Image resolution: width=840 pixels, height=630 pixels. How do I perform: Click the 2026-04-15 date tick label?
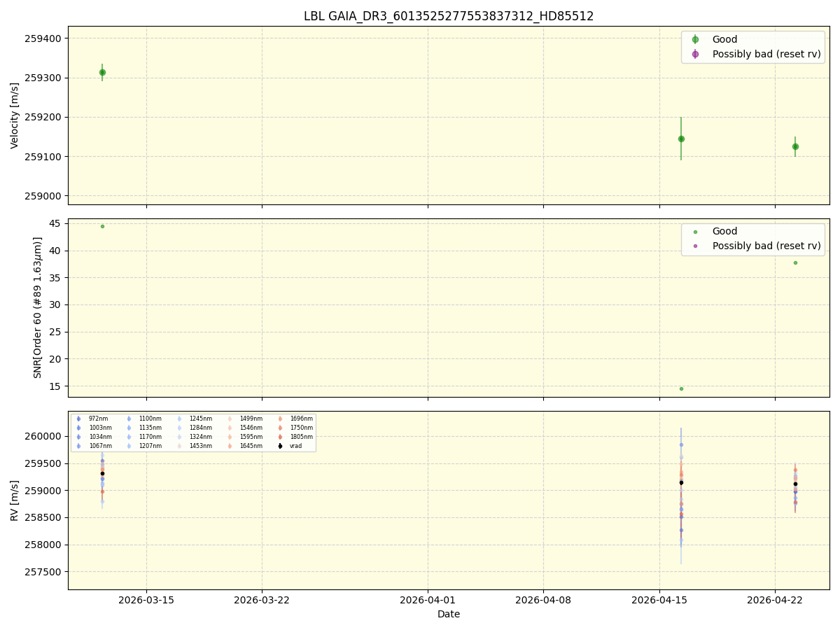pos(659,600)
